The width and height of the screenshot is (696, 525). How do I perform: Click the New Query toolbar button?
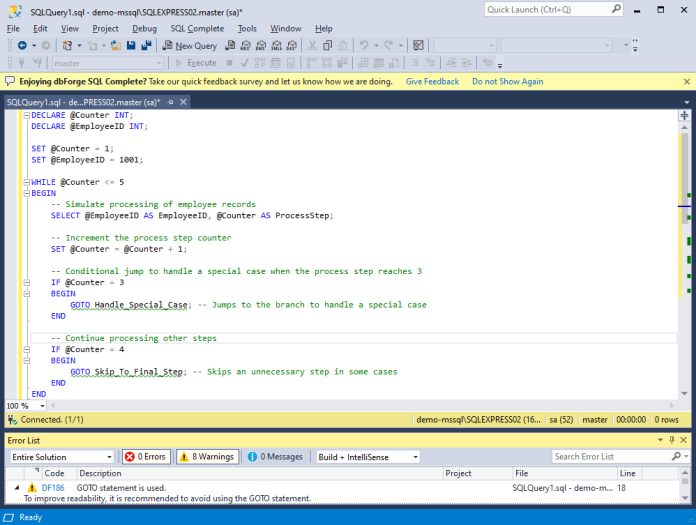click(190, 45)
